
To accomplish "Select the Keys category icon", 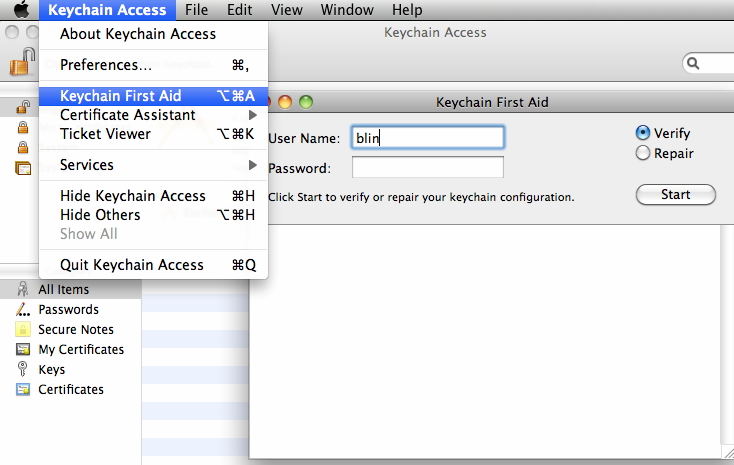I will click(x=22, y=370).
